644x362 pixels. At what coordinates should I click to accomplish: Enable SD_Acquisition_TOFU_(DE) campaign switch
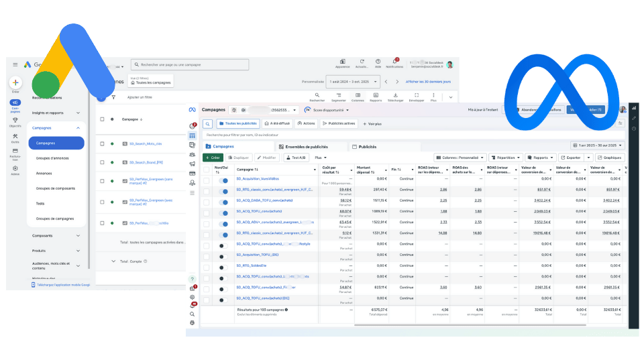pos(223,257)
